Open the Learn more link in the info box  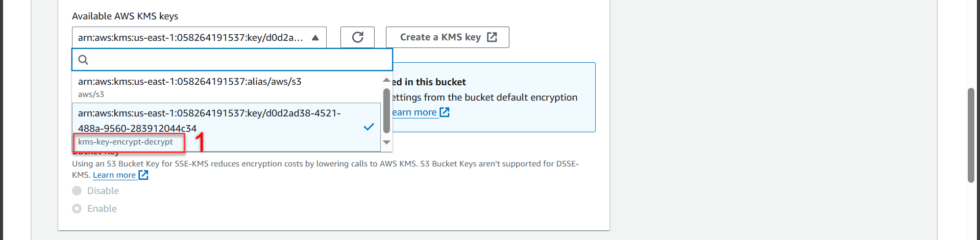(x=414, y=112)
